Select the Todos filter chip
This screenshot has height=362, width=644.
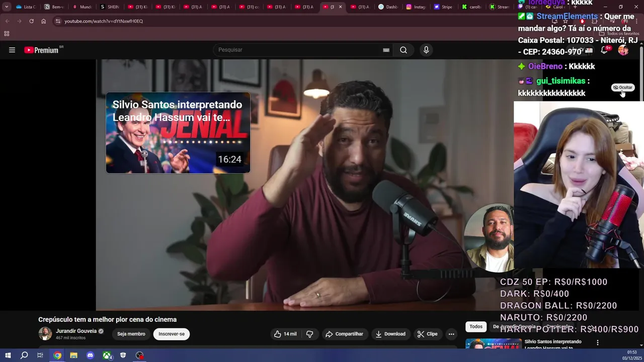(x=476, y=327)
